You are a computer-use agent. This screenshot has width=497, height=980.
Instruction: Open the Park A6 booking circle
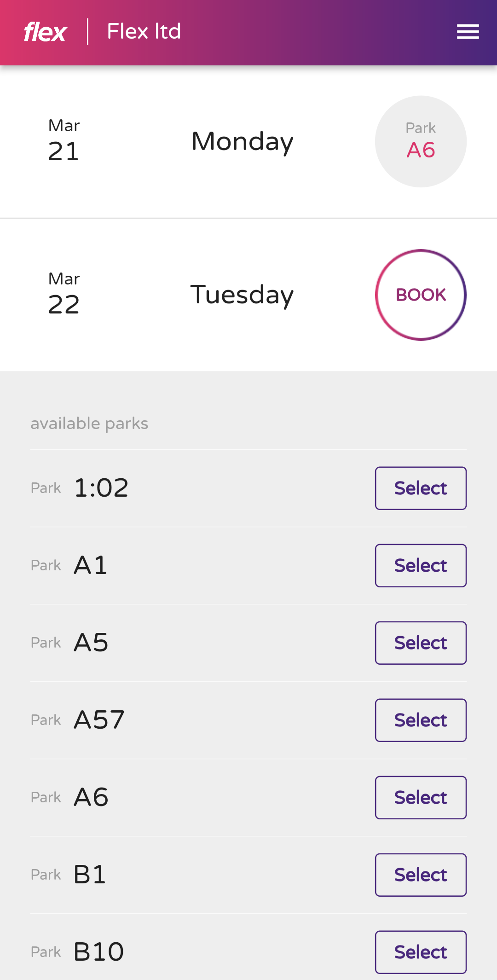(421, 141)
